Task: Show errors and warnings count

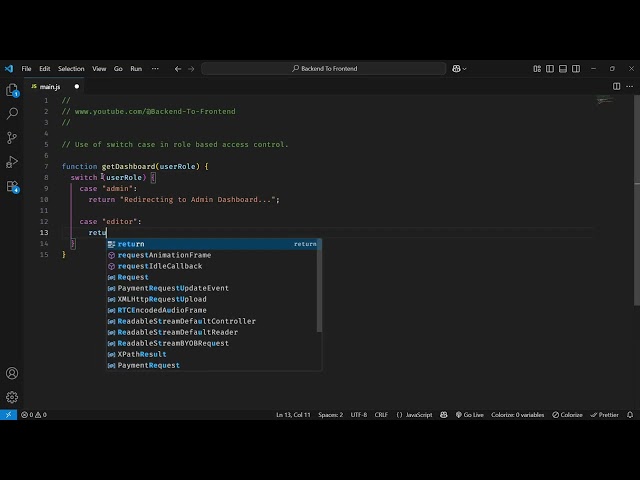Action: [x=34, y=415]
